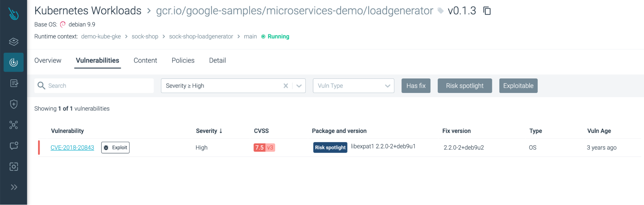Click the debian 9.9 base OS text
Viewport: 644px width, 205px height.
pos(82,25)
